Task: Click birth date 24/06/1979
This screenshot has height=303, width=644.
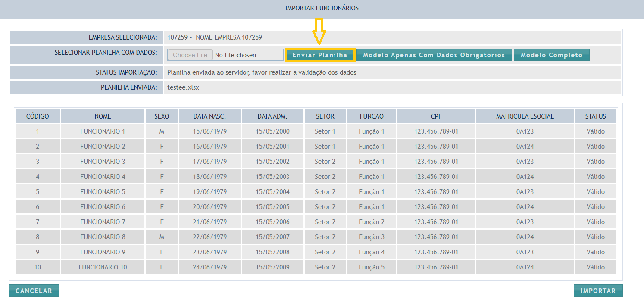Action: tap(210, 267)
